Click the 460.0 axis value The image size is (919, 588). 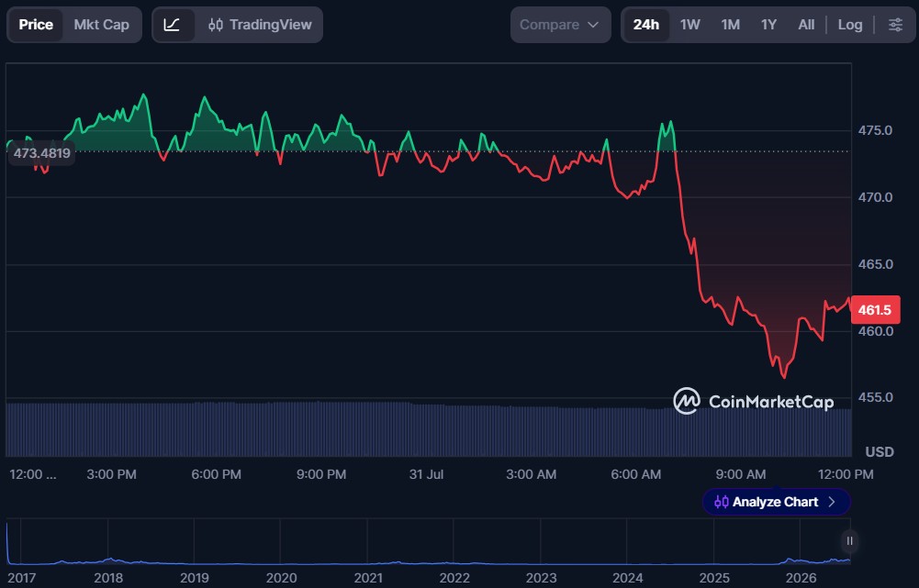coord(875,331)
